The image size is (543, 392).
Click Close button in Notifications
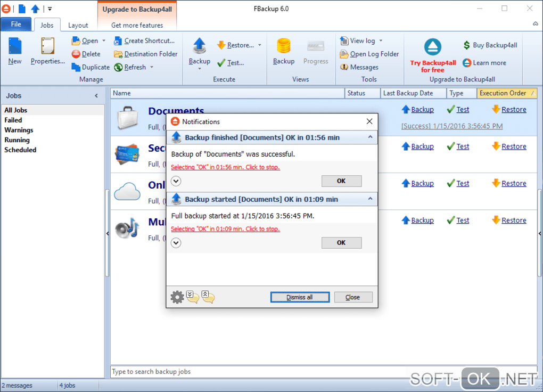[353, 297]
